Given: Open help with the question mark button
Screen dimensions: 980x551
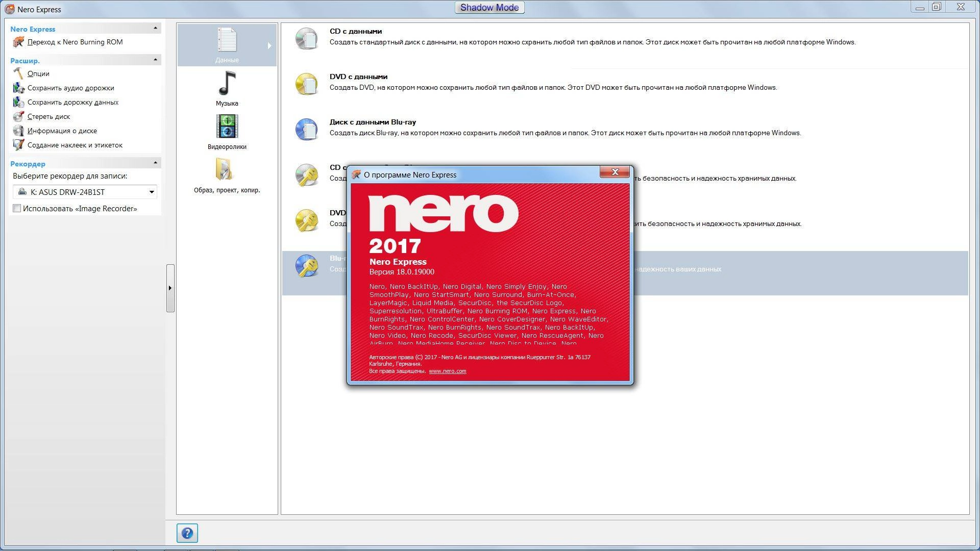Looking at the screenshot, I should coord(187,533).
